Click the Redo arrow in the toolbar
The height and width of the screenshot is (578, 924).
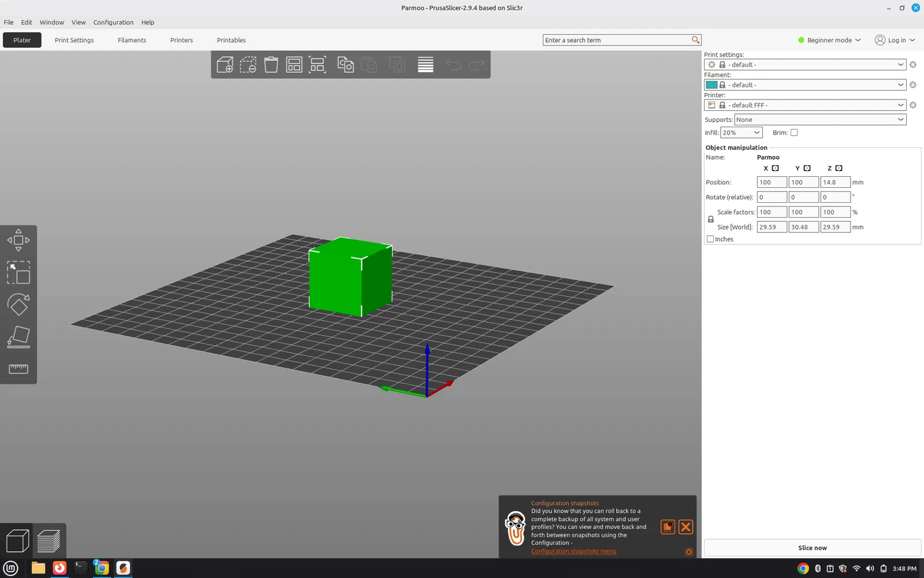[476, 64]
